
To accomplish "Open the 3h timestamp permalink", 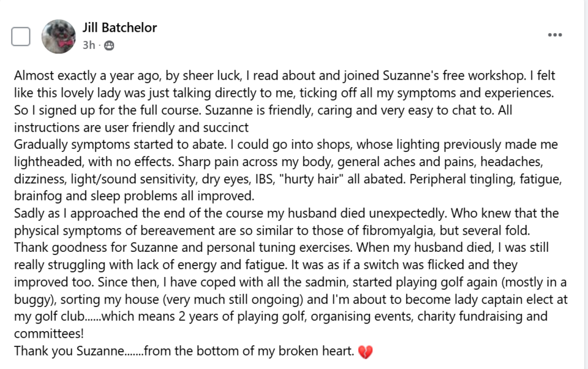I will [x=89, y=45].
